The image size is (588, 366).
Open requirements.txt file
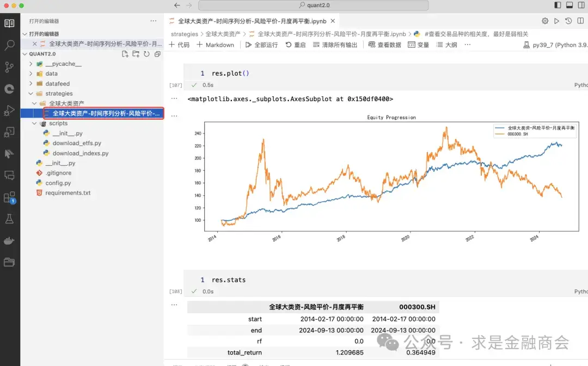coord(68,193)
